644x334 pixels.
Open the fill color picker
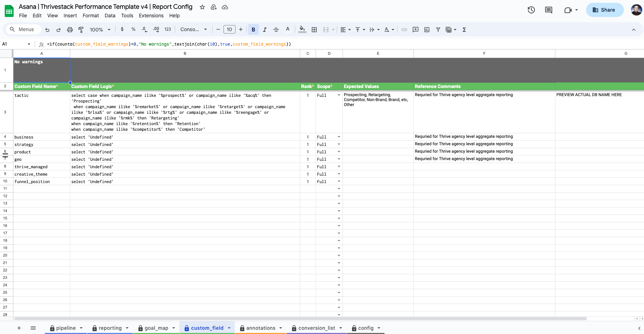(302, 30)
